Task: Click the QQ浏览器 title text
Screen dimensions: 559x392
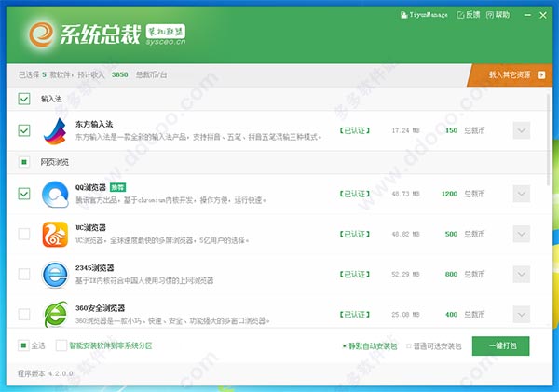Action: tap(90, 187)
